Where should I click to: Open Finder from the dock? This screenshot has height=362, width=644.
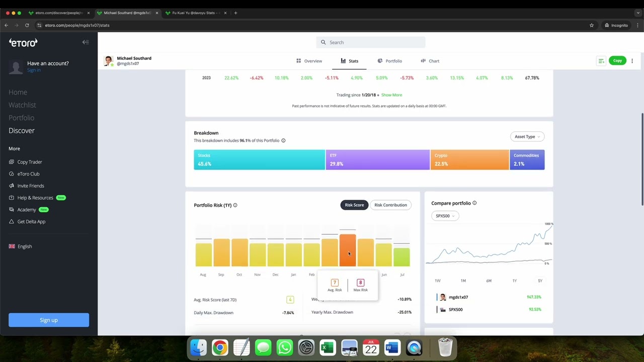[198, 347]
